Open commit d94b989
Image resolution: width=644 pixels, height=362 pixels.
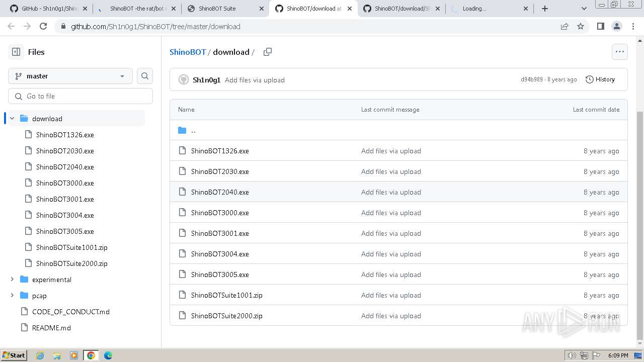pyautogui.click(x=532, y=79)
